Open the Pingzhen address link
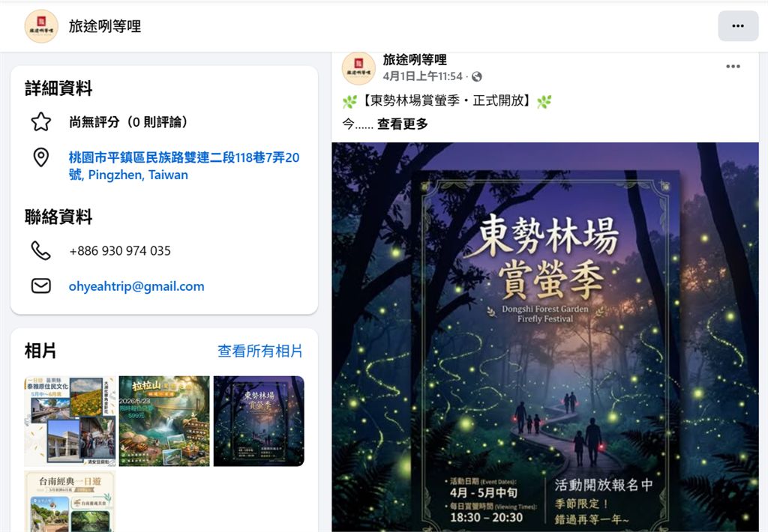Image resolution: width=768 pixels, height=532 pixels. [x=184, y=166]
